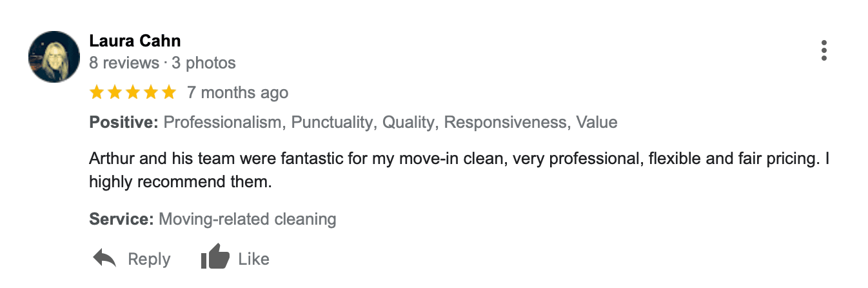This screenshot has height=288, width=868.
Task: Click the reviewer name Laura Cahn
Action: tap(135, 41)
